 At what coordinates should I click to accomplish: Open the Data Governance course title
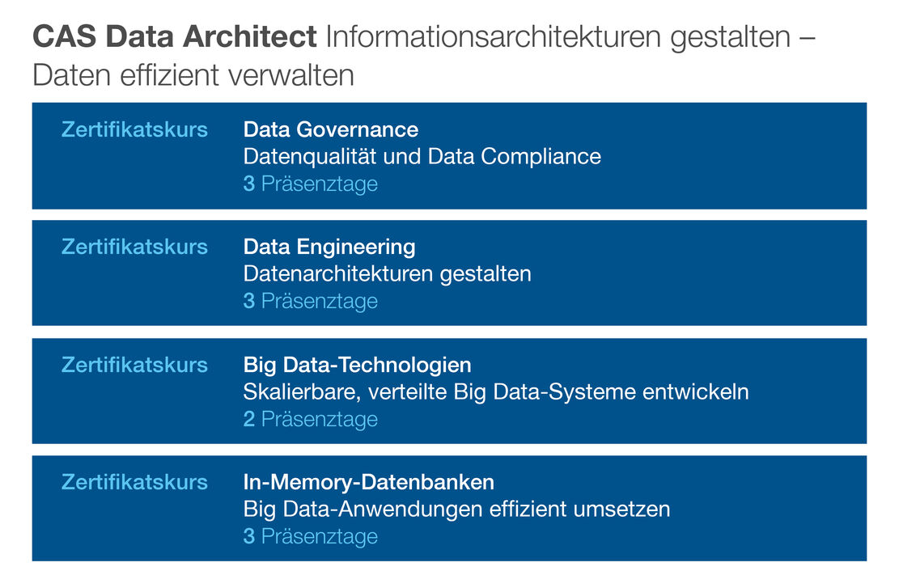pos(331,129)
